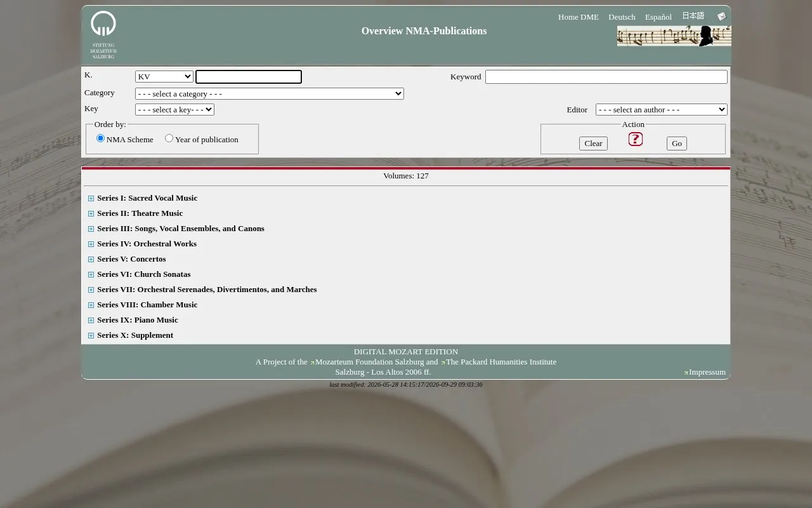This screenshot has width=812, height=508.
Task: Click the Series I: Sacred Vocal Music label
Action: [x=147, y=198]
